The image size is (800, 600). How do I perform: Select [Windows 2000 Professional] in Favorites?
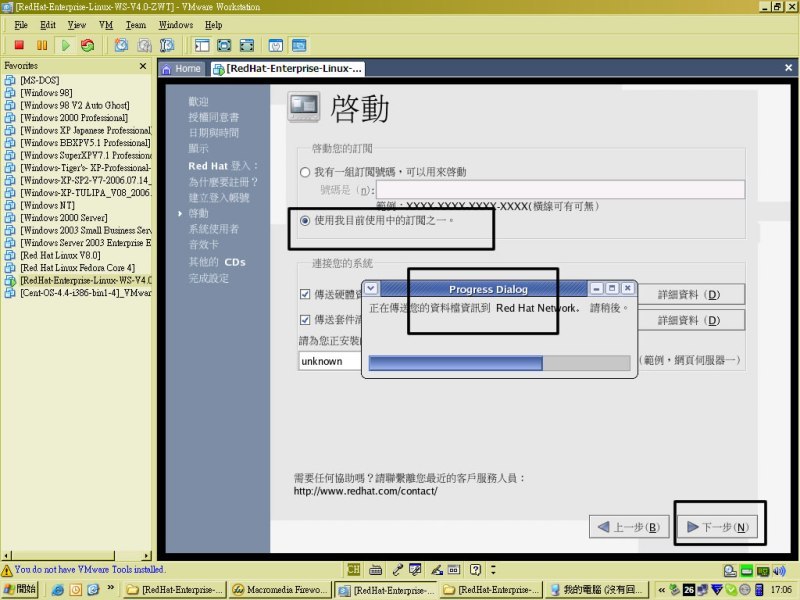coord(74,117)
